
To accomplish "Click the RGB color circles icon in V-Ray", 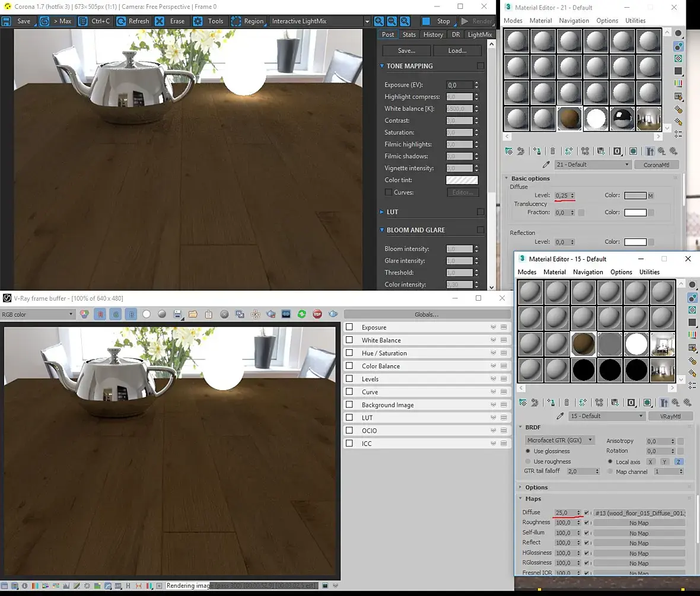I will [x=84, y=314].
